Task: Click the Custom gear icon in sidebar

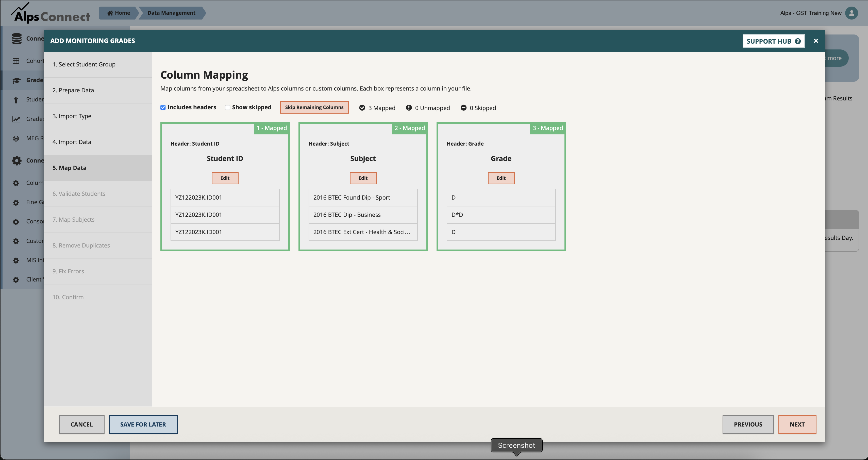Action: [x=16, y=241]
